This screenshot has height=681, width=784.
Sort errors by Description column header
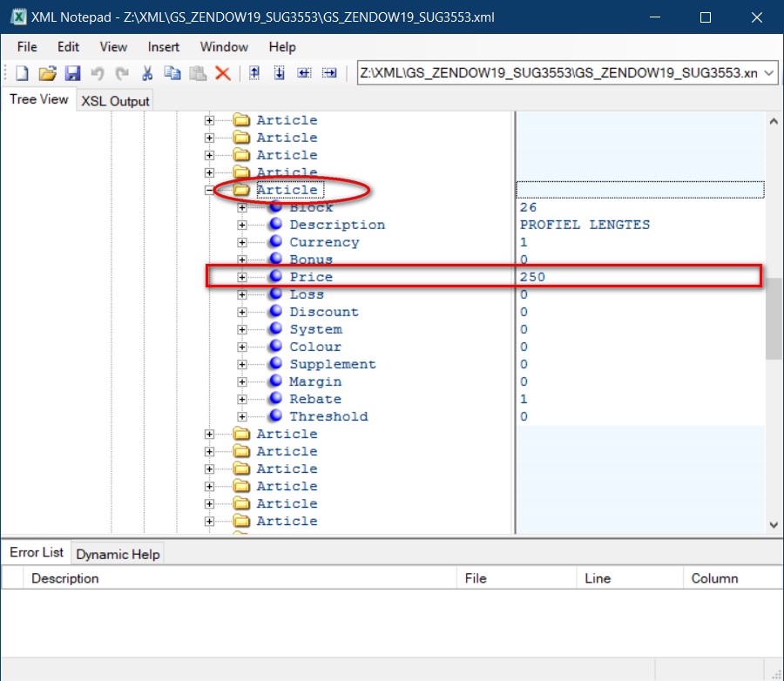(240, 578)
